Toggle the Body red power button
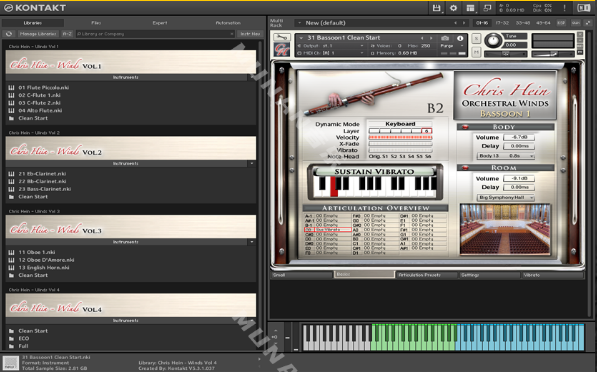 [465, 127]
